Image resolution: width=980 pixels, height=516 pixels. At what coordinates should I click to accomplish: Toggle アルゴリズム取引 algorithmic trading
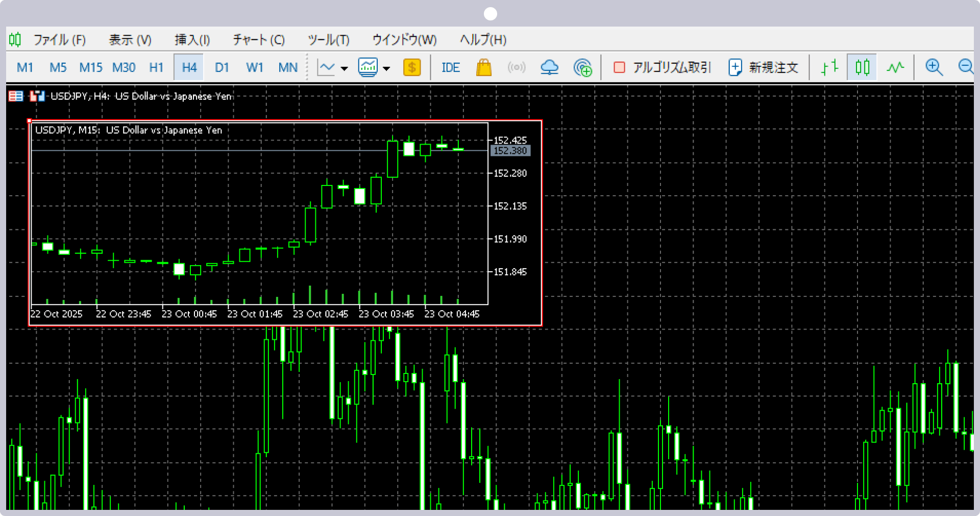(662, 67)
